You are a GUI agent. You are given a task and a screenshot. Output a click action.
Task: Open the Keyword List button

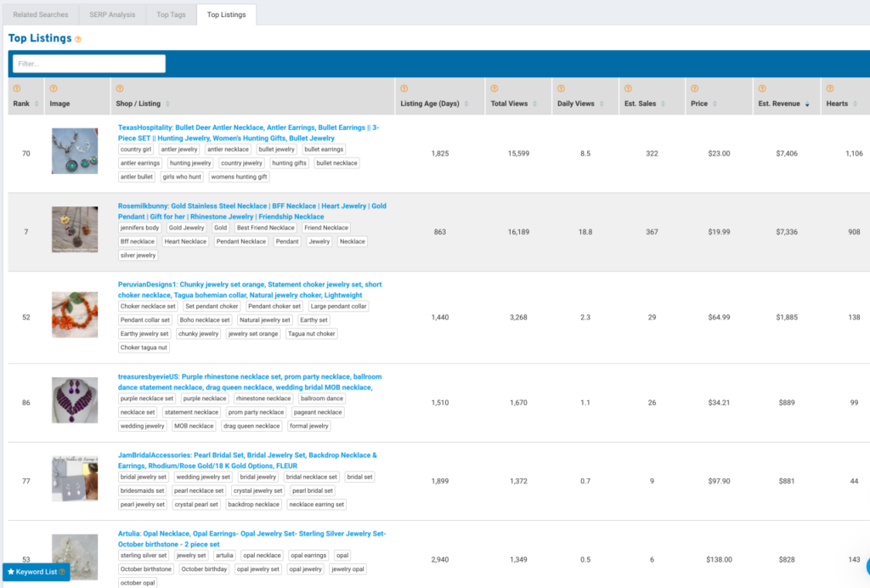(x=36, y=572)
